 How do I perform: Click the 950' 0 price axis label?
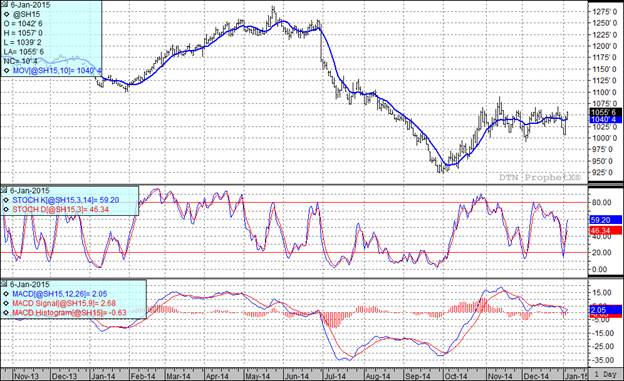[x=604, y=161]
